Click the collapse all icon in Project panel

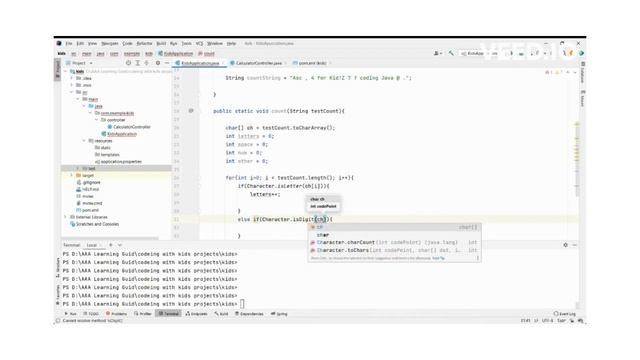click(x=147, y=63)
